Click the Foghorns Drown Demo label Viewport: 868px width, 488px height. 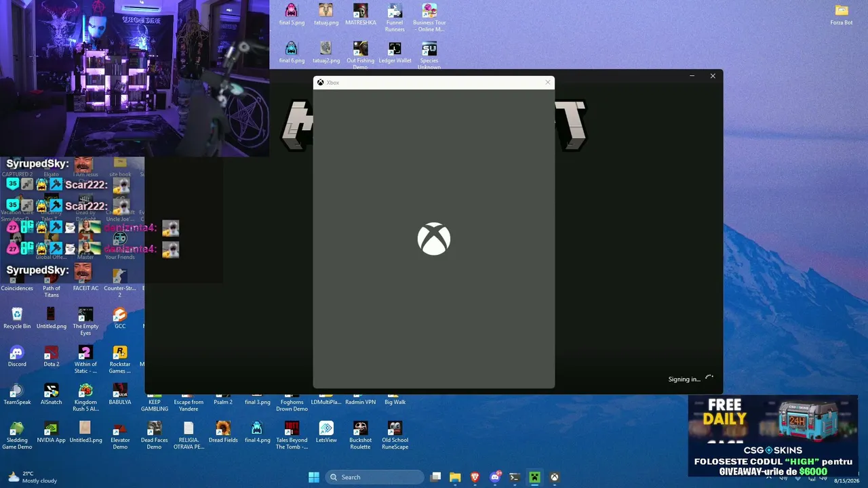click(x=292, y=405)
